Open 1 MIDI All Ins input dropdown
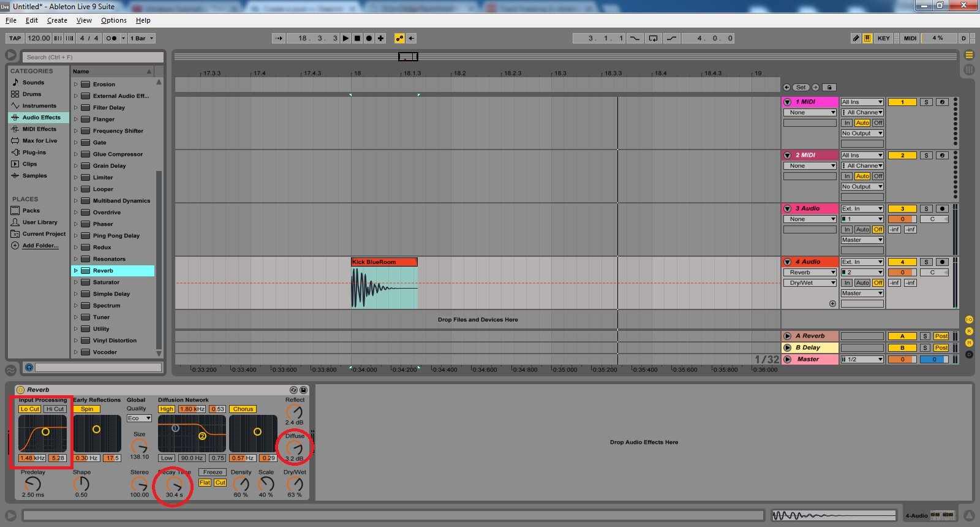This screenshot has width=980, height=527. 862,102
